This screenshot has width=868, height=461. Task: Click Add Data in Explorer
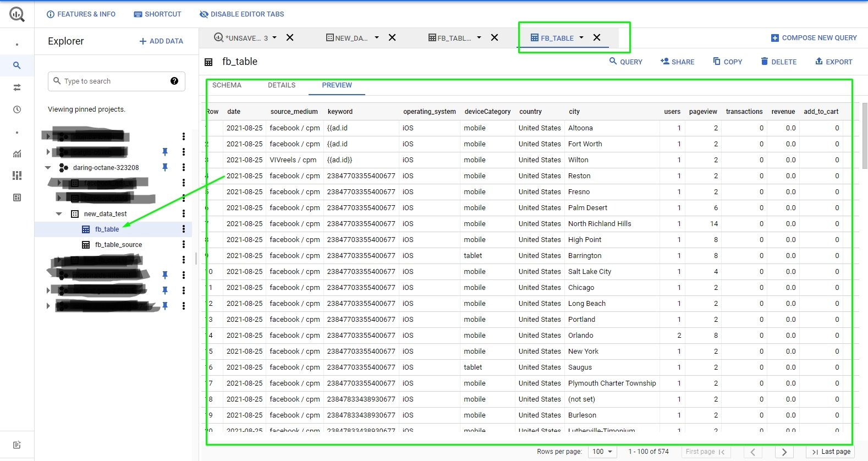(x=161, y=41)
